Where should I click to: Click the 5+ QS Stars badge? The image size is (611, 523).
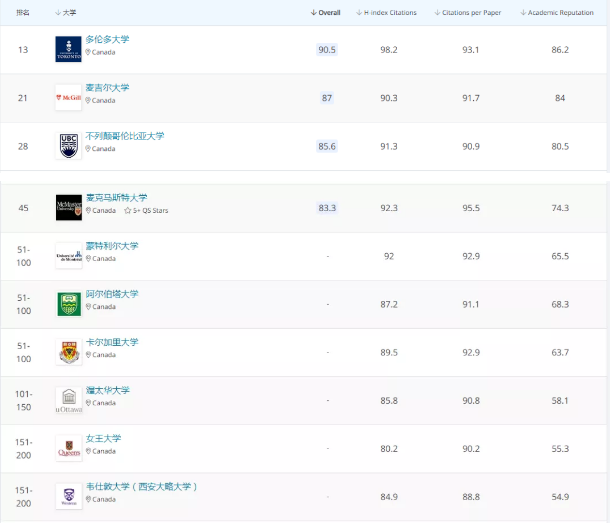(146, 210)
